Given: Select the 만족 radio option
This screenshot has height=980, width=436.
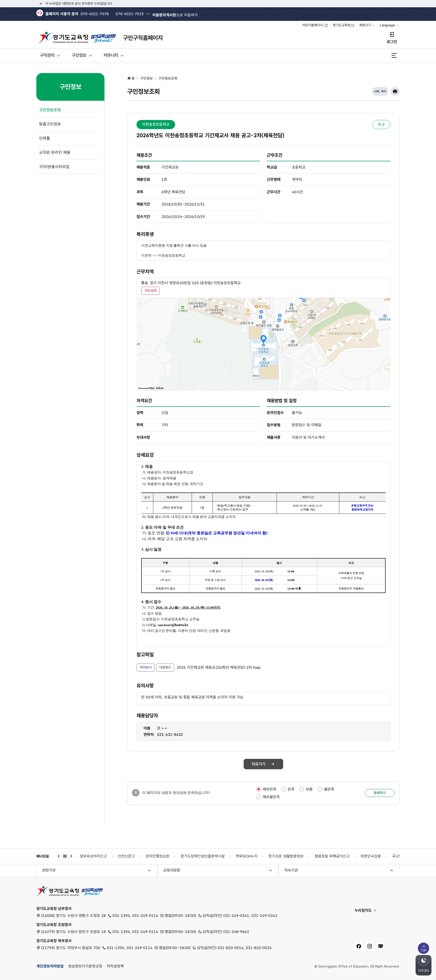Looking at the screenshot, I should pyautogui.click(x=284, y=789).
